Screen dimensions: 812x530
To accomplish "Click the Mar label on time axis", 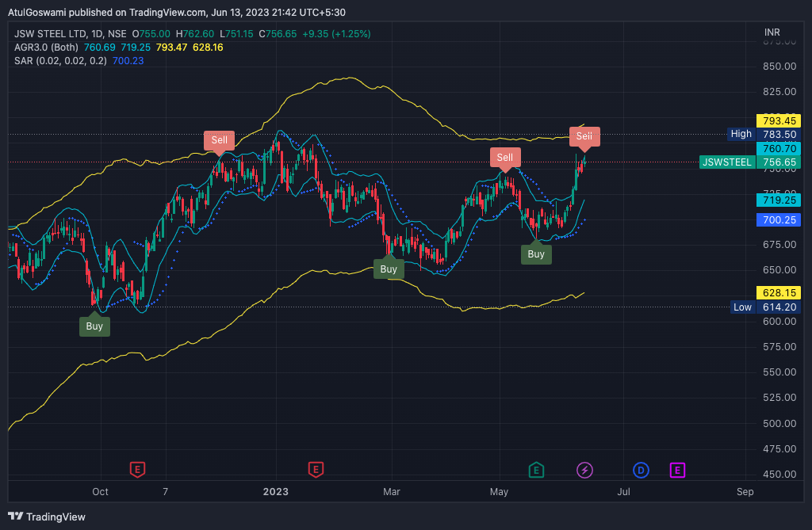I will (x=392, y=491).
